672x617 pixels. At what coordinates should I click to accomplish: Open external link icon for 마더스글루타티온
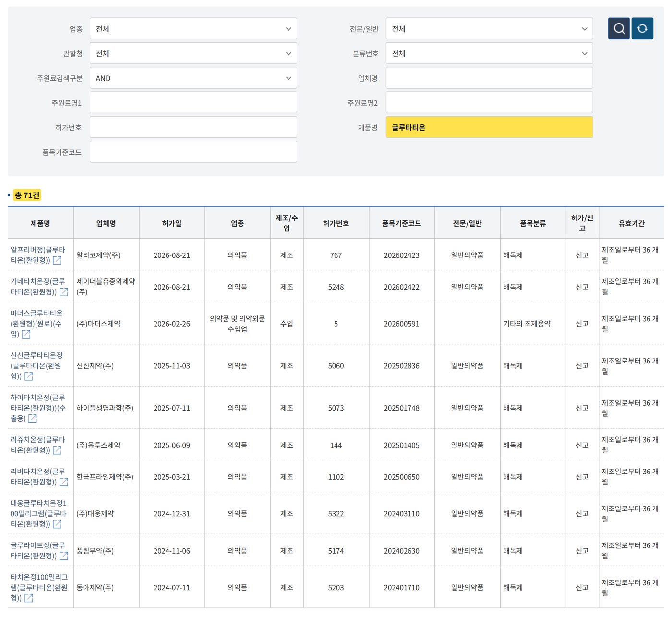point(26,334)
